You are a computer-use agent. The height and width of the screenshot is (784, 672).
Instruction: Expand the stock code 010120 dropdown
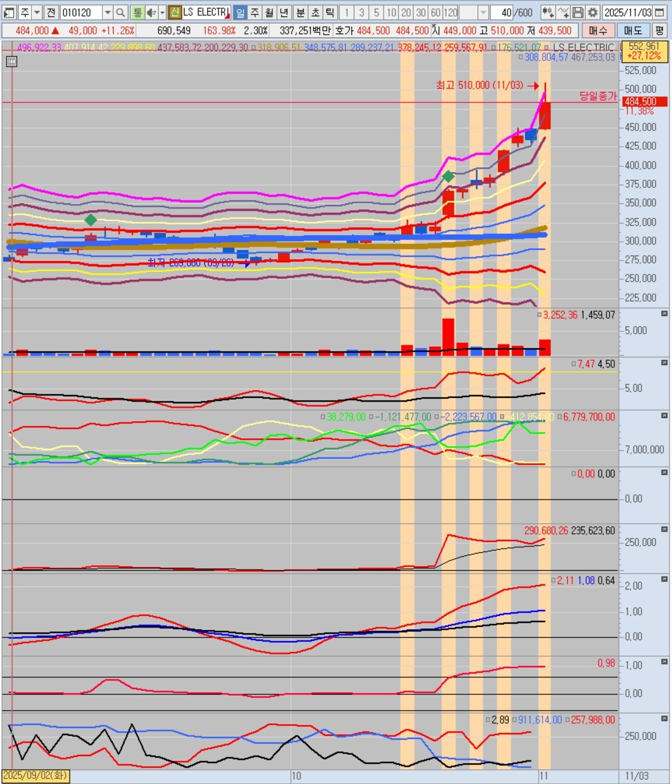[x=107, y=12]
